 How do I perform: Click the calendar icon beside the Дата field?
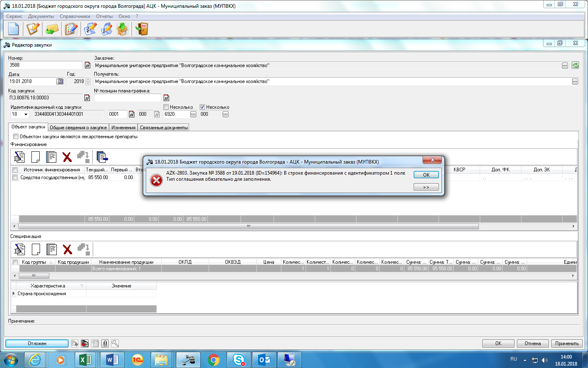click(60, 81)
